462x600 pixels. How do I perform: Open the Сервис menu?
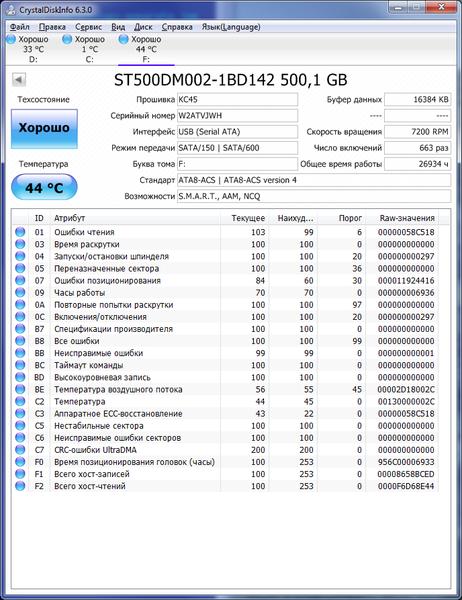click(x=88, y=27)
